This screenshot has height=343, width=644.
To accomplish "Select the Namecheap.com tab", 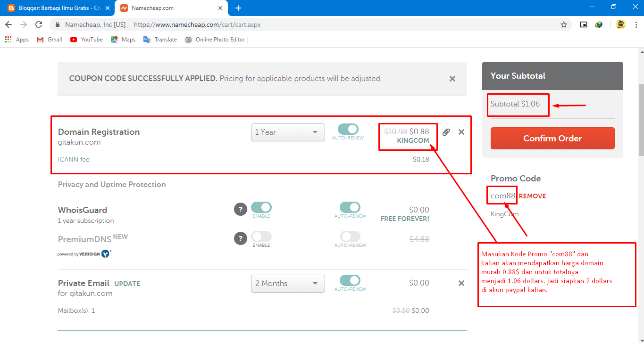I will [171, 8].
